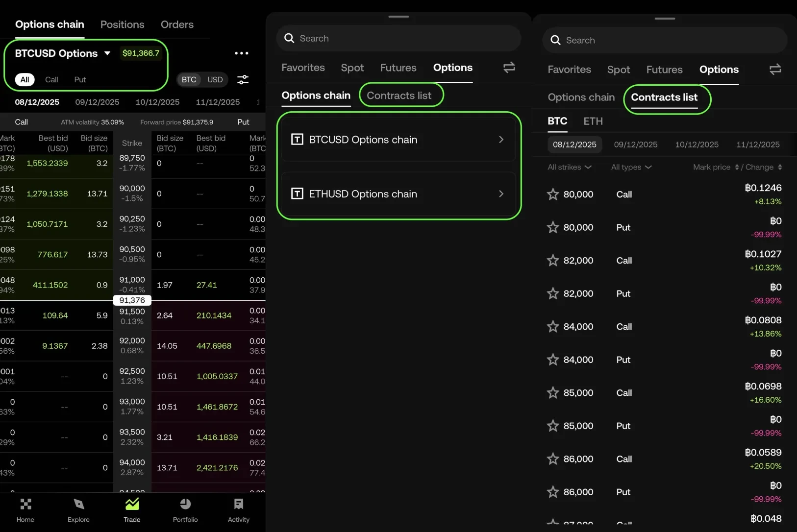
Task: Favorite the 80,000 Call contract star
Action: pyautogui.click(x=553, y=194)
